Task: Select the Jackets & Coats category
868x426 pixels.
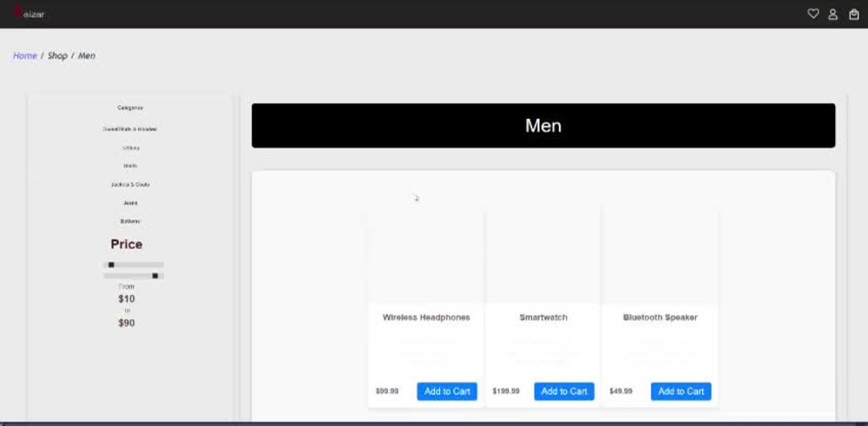Action: pyautogui.click(x=130, y=184)
